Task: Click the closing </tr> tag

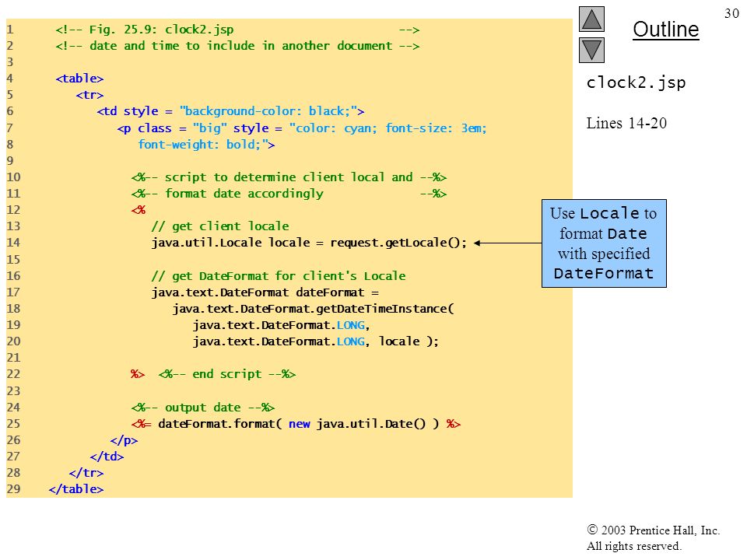Action: 86,473
